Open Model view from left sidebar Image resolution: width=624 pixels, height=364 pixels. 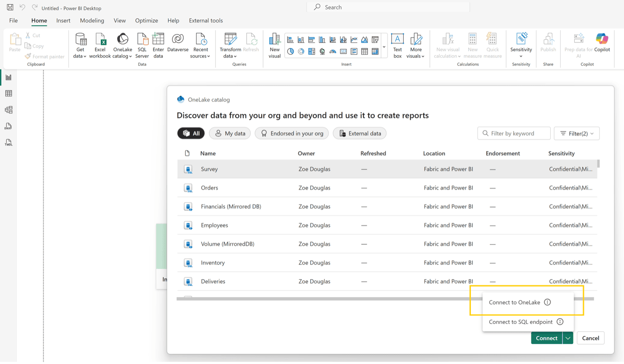[x=8, y=110]
